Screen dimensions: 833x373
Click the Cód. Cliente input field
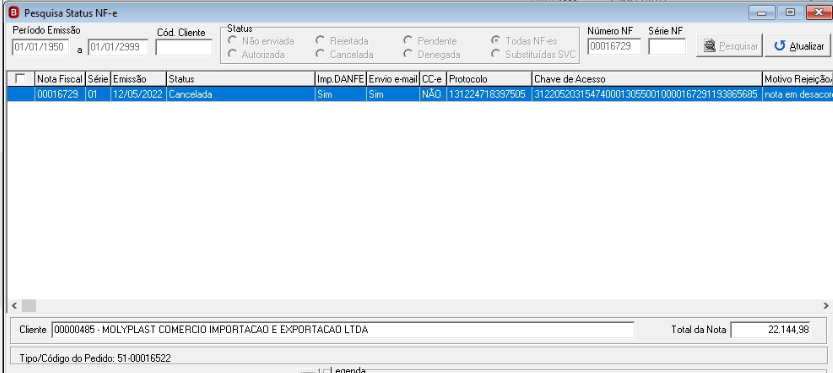(x=184, y=47)
